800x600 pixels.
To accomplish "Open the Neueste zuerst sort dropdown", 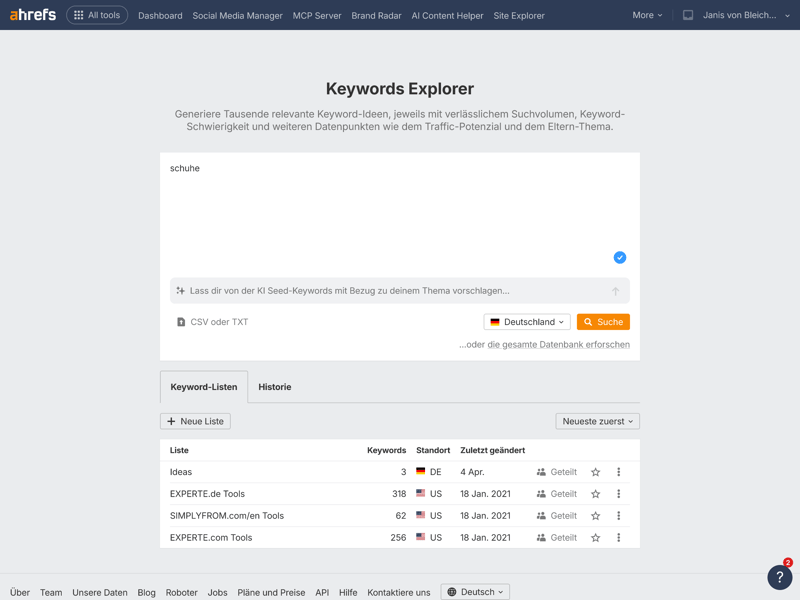I will (597, 421).
